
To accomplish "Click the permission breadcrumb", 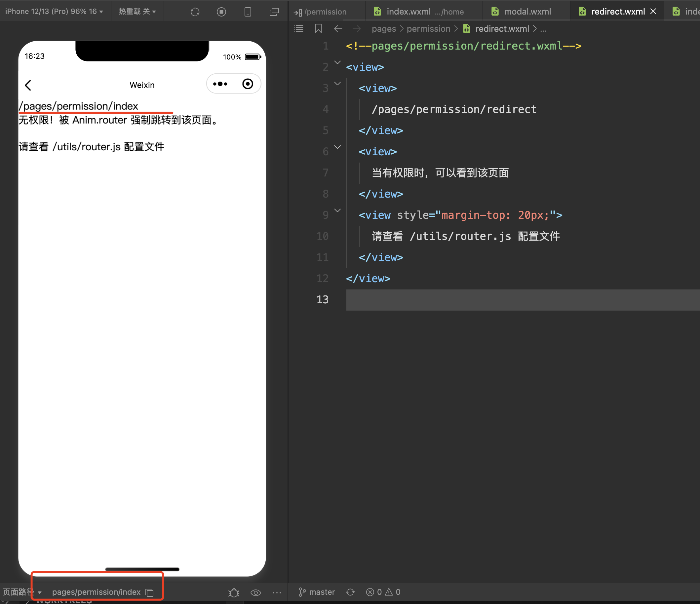I will (x=428, y=29).
